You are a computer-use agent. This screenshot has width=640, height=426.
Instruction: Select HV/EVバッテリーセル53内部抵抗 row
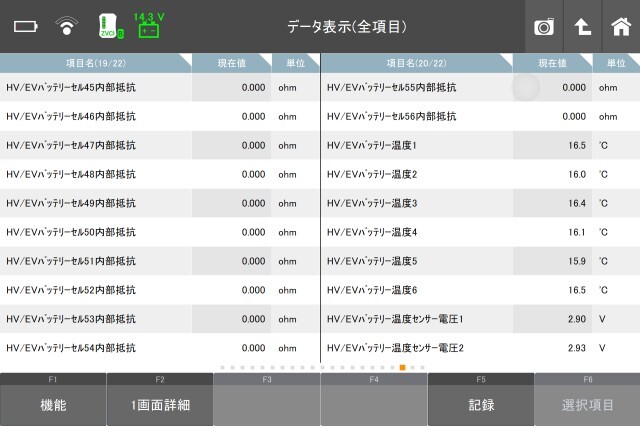click(160, 319)
